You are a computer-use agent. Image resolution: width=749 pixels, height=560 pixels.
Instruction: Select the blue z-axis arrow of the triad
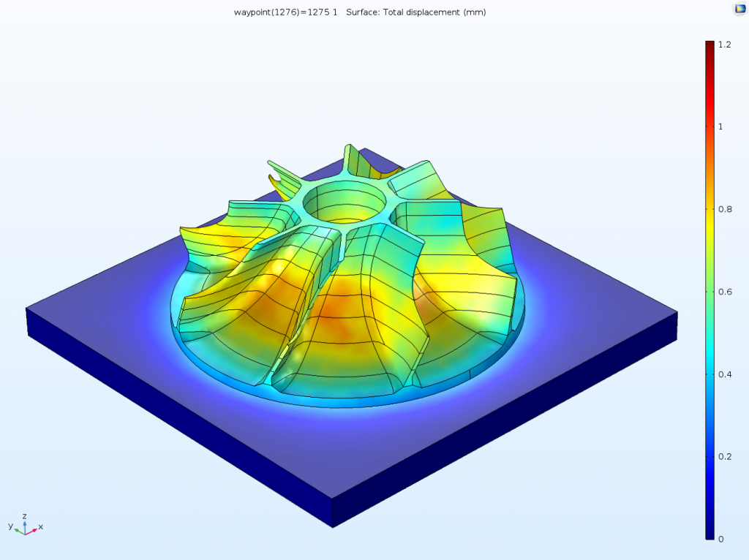pyautogui.click(x=25, y=525)
